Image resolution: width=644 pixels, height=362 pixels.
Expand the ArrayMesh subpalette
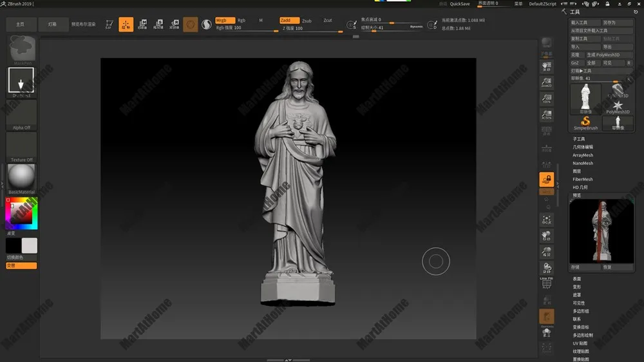(583, 155)
